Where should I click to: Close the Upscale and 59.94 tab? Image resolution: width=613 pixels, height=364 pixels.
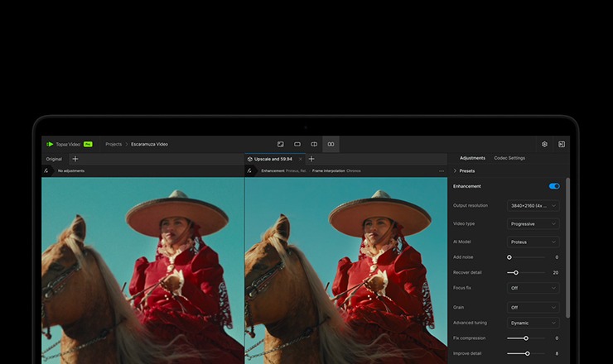click(x=300, y=159)
